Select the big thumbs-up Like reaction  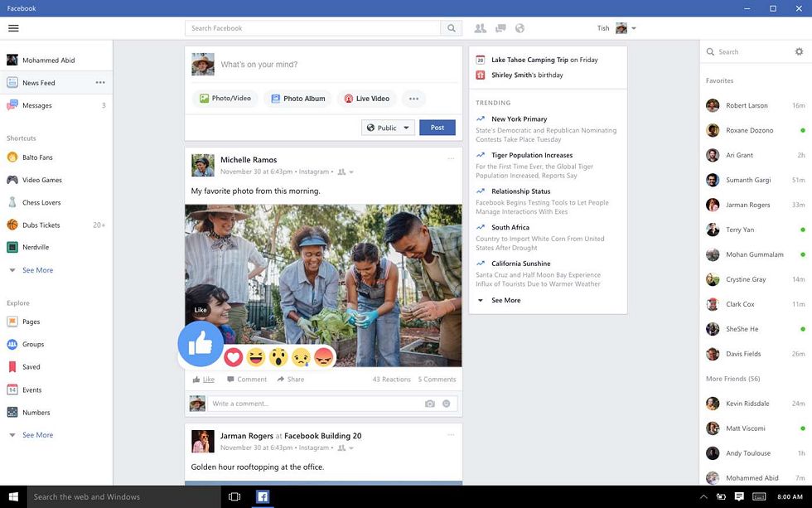click(201, 343)
